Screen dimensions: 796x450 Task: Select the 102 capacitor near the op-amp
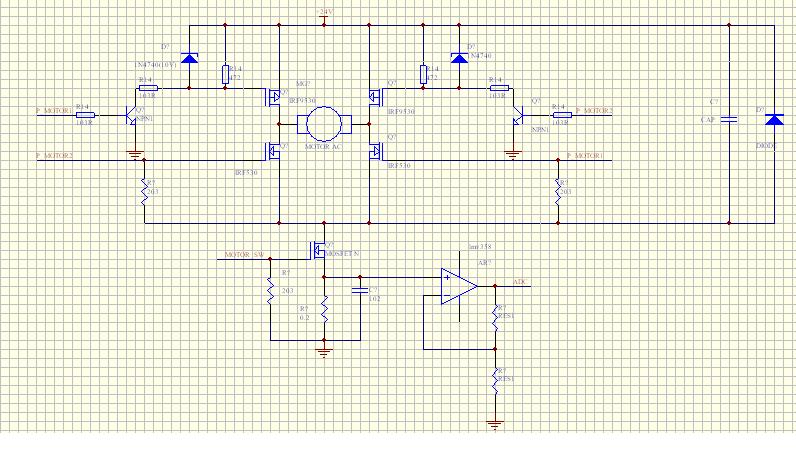(x=359, y=291)
